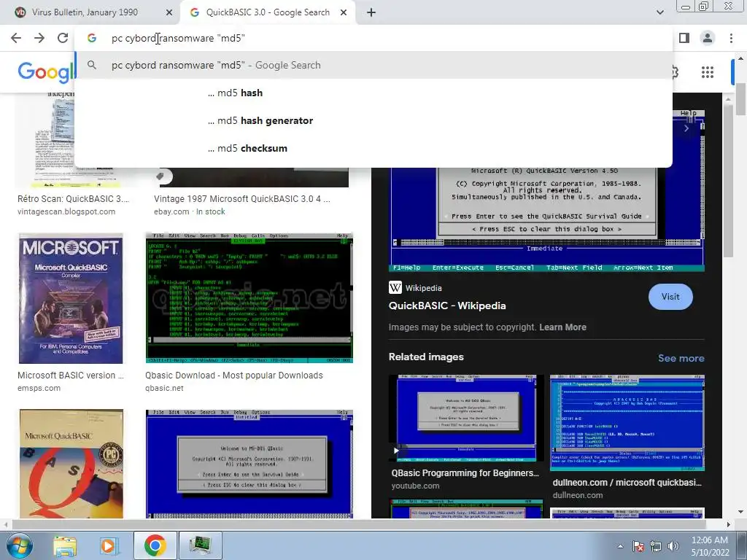The height and width of the screenshot is (560, 747).
Task: Launch Windows Media Player from taskbar
Action: 108,545
